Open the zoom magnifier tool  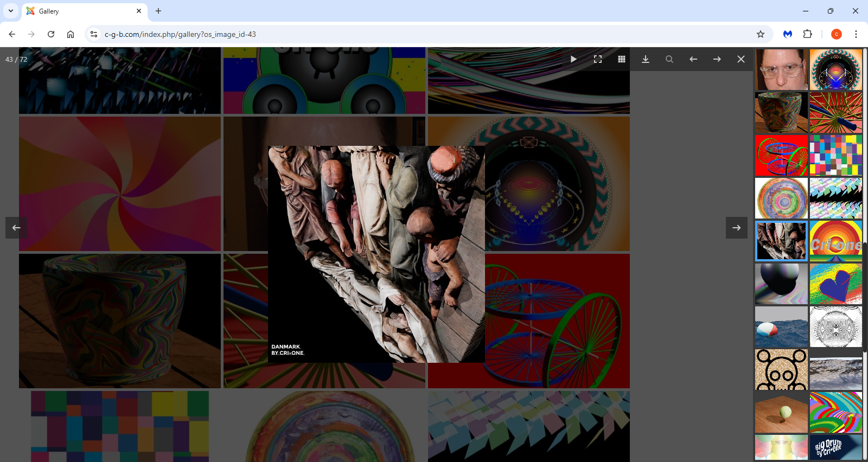pos(669,59)
